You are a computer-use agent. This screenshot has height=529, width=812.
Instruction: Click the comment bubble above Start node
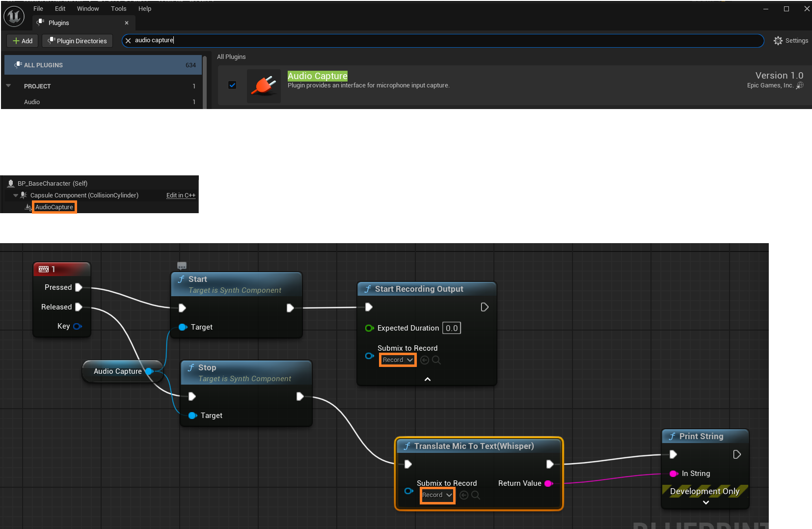click(x=182, y=266)
